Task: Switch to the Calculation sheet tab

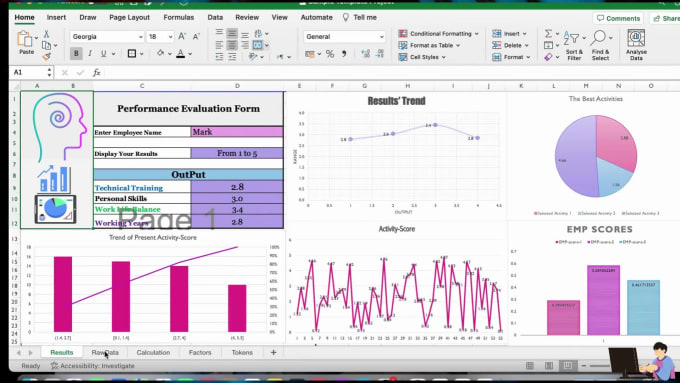Action: coord(153,352)
